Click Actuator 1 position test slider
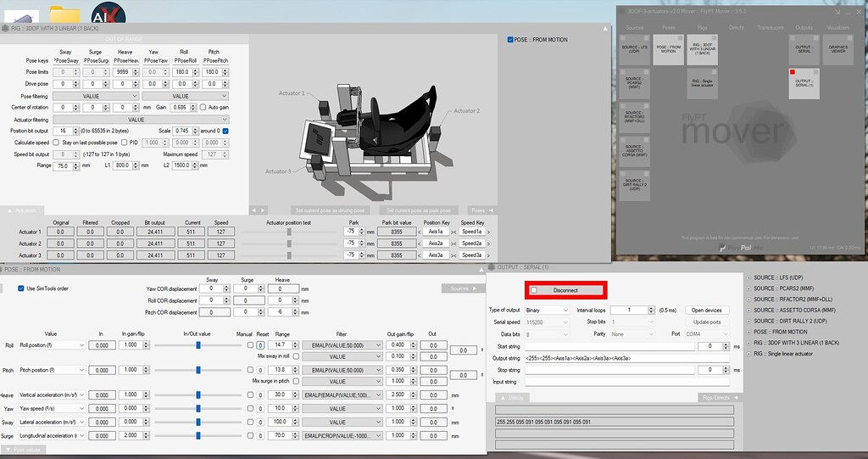Image resolution: width=868 pixels, height=459 pixels. point(289,232)
